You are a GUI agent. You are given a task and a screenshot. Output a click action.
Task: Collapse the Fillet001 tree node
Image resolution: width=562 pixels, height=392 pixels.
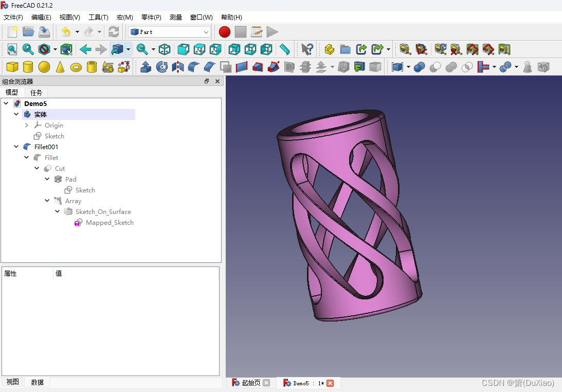pos(16,147)
